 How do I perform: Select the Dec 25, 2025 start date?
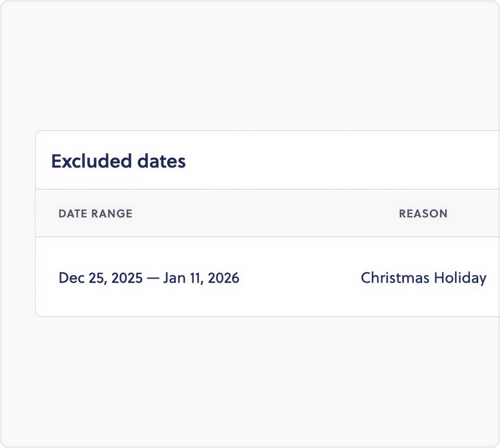[100, 278]
